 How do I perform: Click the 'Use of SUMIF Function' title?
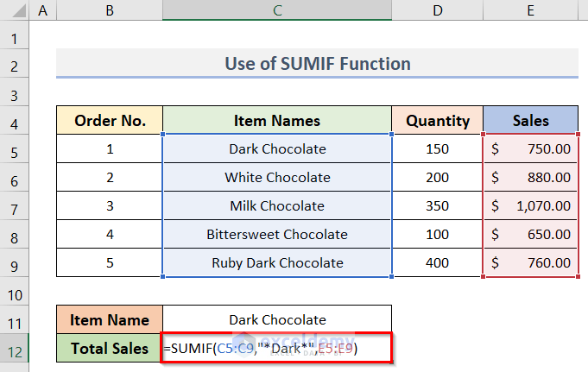[x=317, y=64]
